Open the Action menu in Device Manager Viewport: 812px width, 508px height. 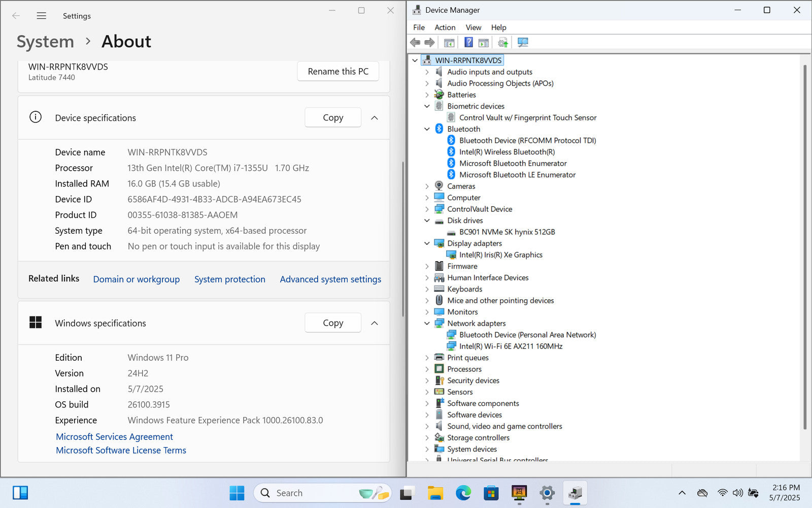(x=445, y=27)
